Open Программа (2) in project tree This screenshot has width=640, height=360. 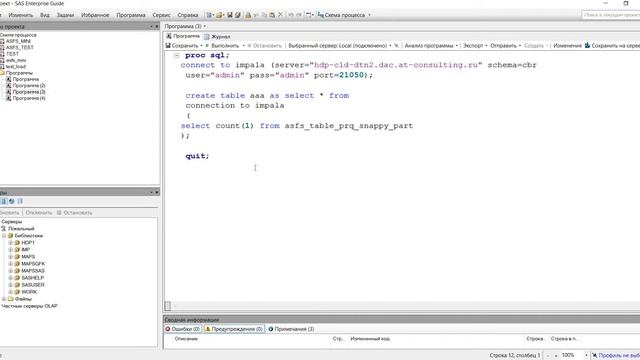(x=29, y=86)
